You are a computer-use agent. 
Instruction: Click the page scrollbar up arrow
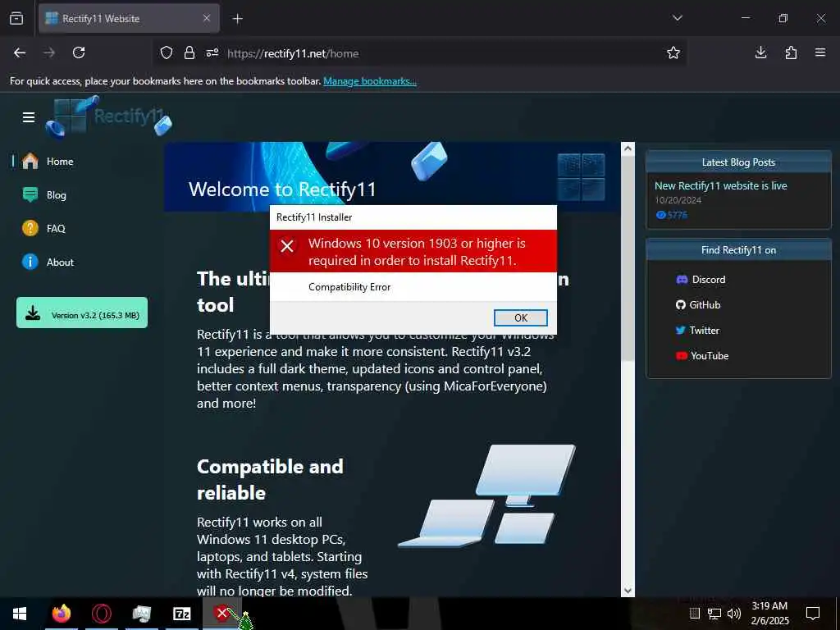pos(628,148)
